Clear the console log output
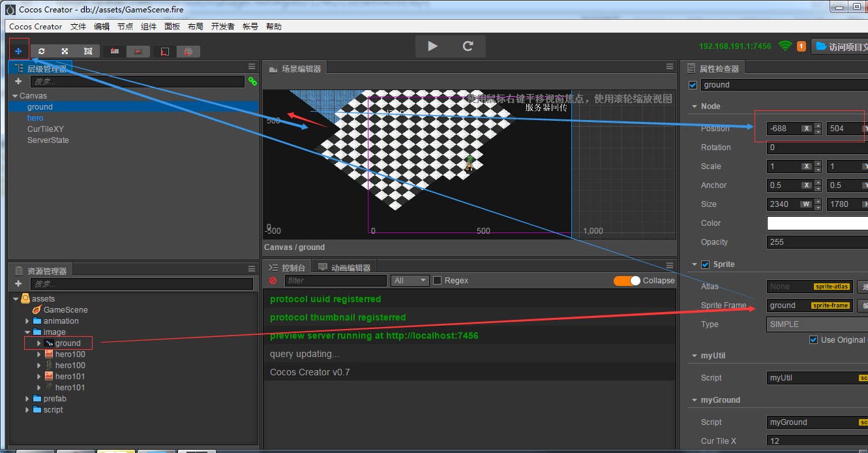The width and height of the screenshot is (868, 453). [273, 281]
